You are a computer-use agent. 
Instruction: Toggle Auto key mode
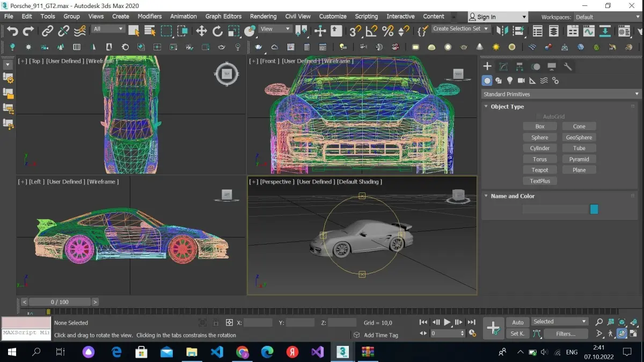pyautogui.click(x=518, y=322)
